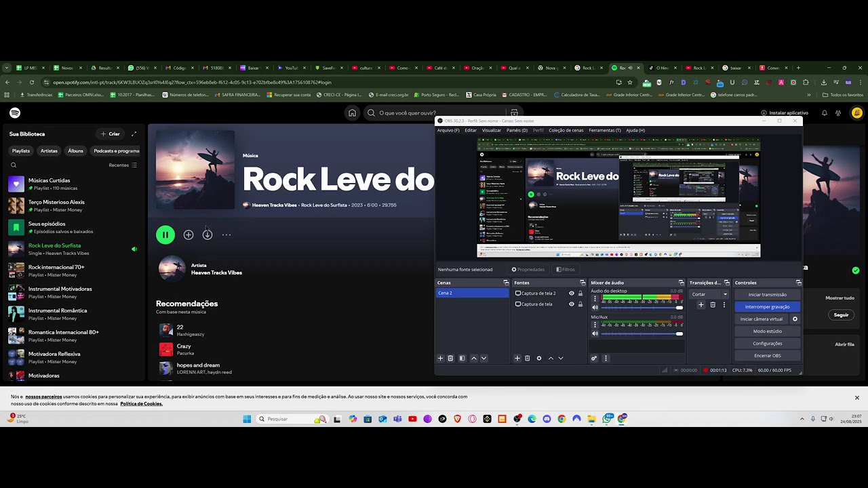The image size is (868, 488).
Task: Adjust the Áudio do desktop volume slider
Action: click(x=642, y=308)
